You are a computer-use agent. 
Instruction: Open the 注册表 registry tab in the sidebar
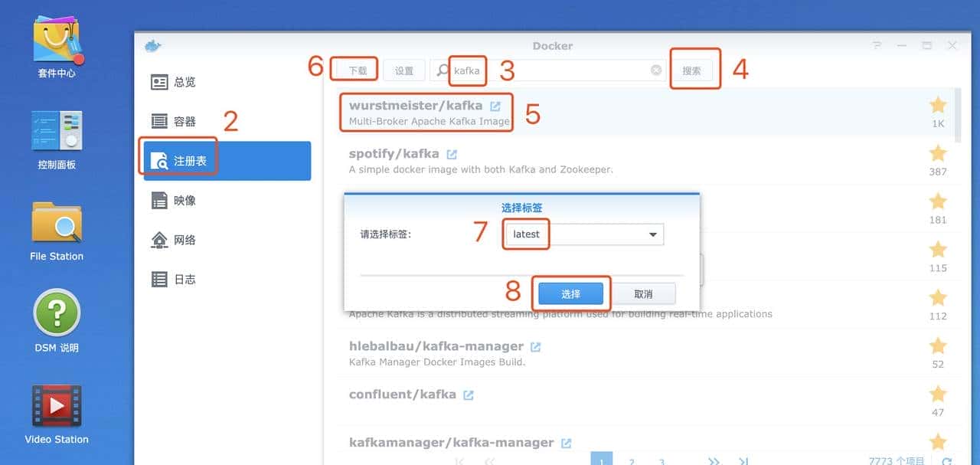pos(226,161)
